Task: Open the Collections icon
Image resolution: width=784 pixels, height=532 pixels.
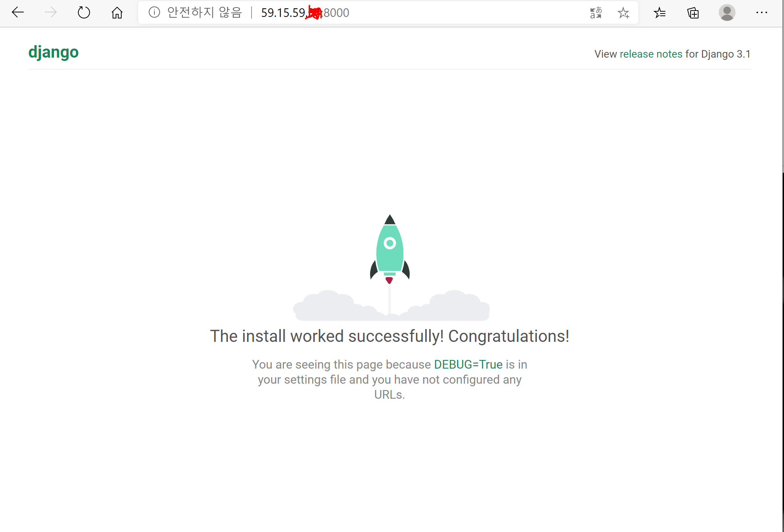Action: coord(693,13)
